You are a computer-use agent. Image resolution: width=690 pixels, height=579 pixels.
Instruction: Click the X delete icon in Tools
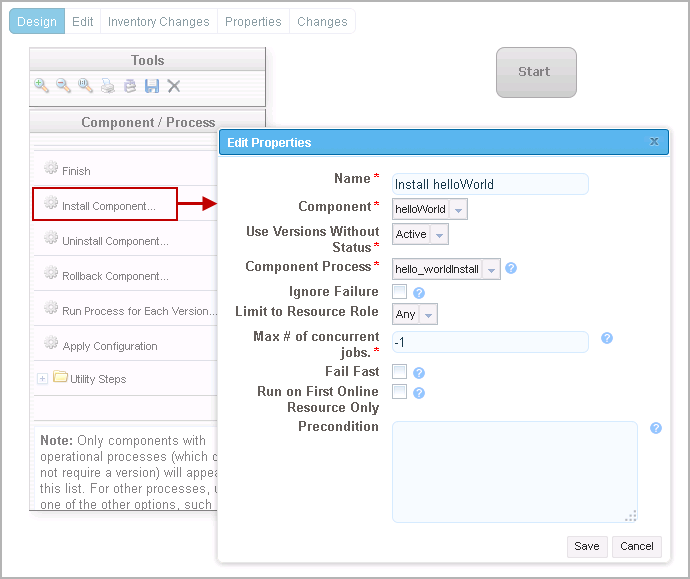(174, 86)
